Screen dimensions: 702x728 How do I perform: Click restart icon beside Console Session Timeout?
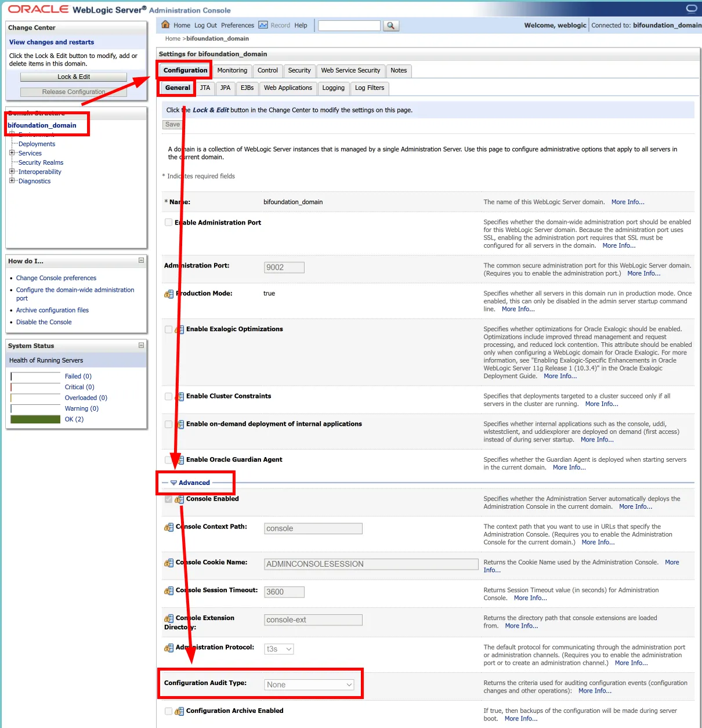pos(169,591)
